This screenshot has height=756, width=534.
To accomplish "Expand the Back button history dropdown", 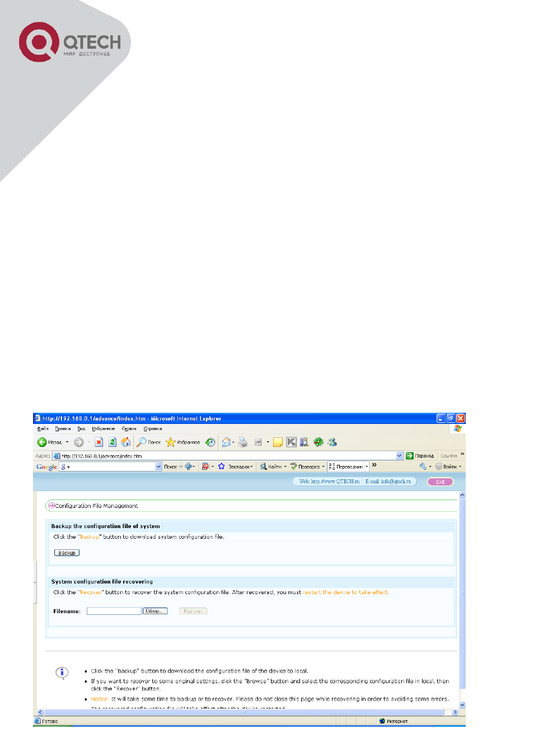I will pyautogui.click(x=67, y=442).
